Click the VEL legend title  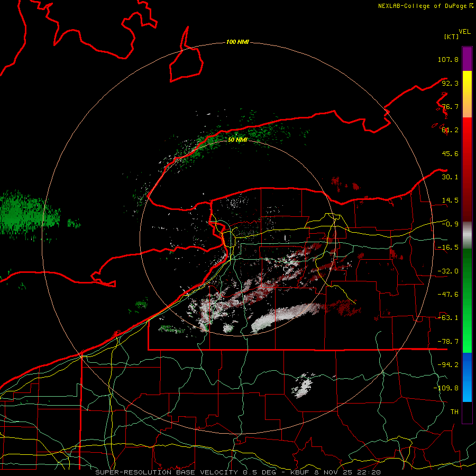click(464, 32)
